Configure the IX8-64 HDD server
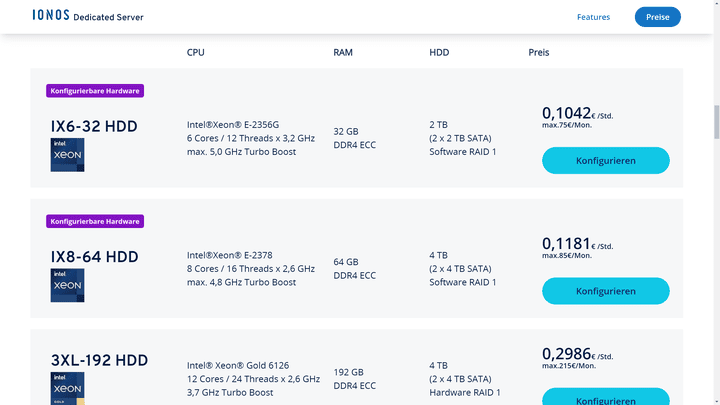Image resolution: width=720 pixels, height=405 pixels. pyautogui.click(x=606, y=291)
